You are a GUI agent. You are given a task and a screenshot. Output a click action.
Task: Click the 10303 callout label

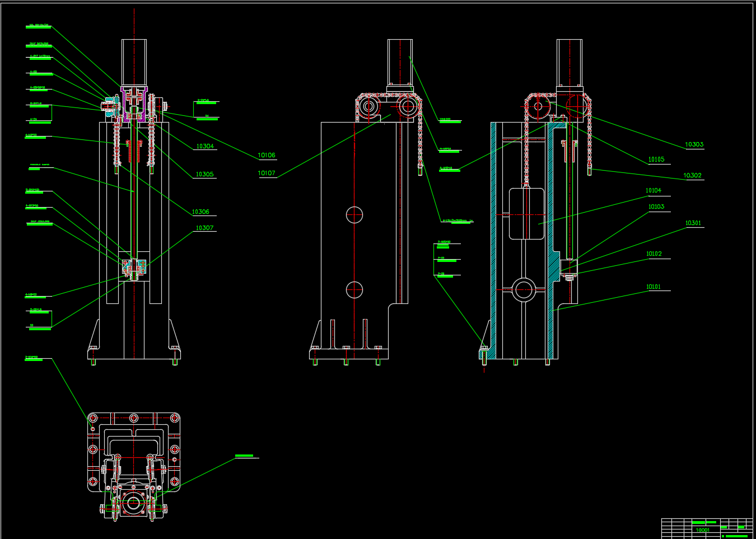[694, 145]
